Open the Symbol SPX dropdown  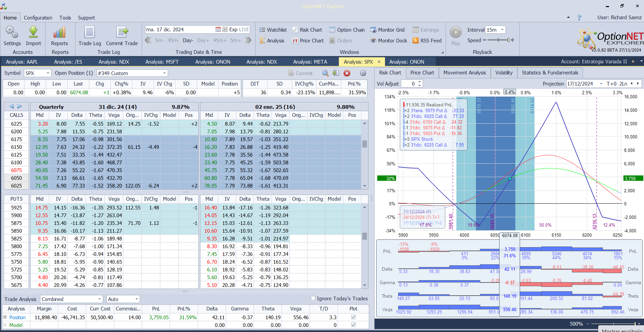click(x=48, y=73)
